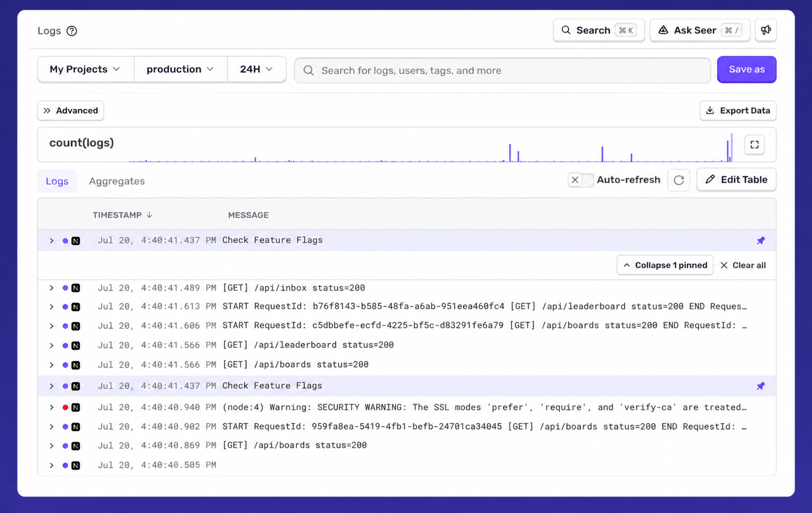Click the N platform icon on /api/inbox log

click(76, 288)
